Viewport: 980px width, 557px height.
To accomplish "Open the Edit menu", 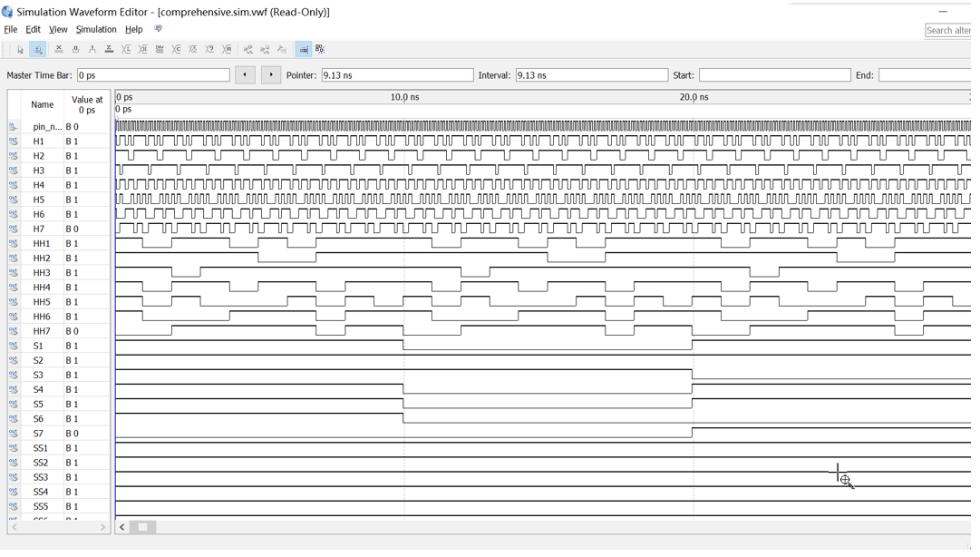I will 34,29.
